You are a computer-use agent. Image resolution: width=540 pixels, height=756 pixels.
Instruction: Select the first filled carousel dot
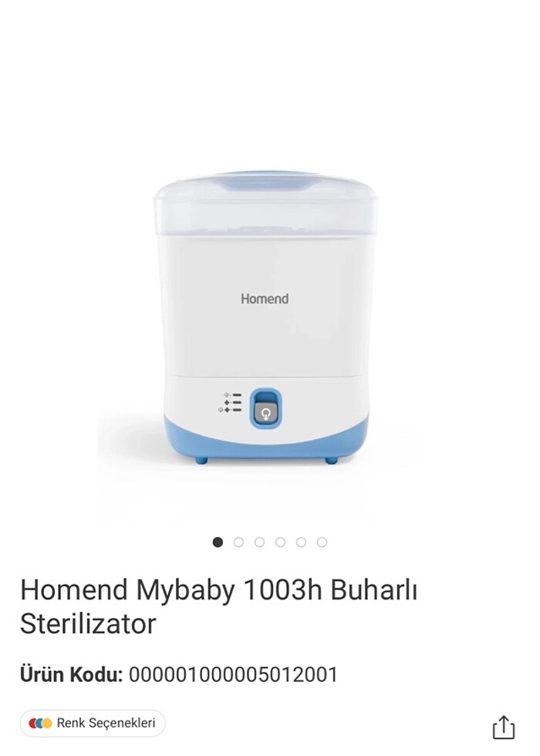218,542
